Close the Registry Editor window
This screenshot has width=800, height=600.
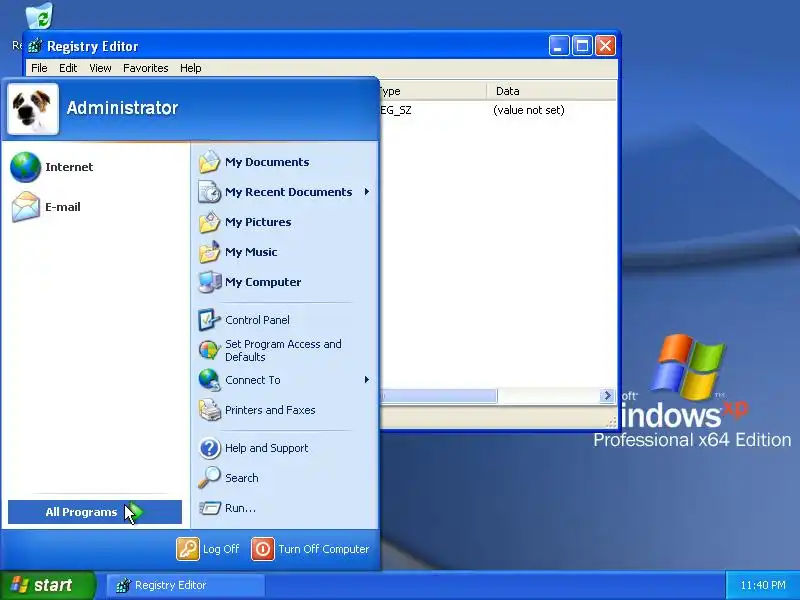[606, 46]
